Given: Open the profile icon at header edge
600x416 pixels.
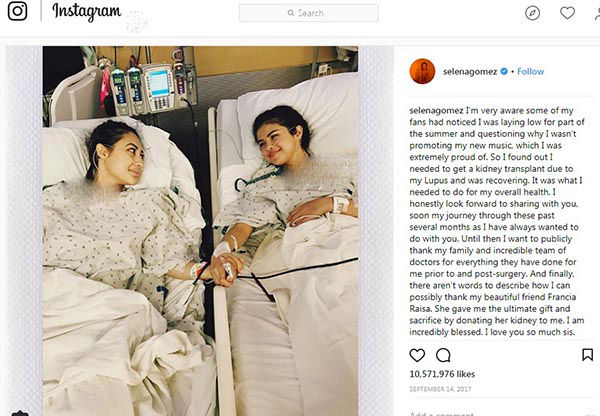Looking at the screenshot, I should click(x=597, y=13).
